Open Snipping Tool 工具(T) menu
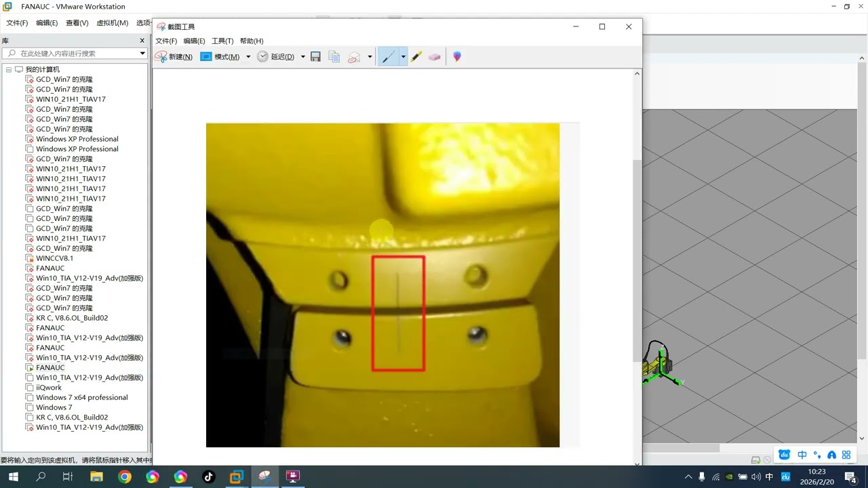The width and height of the screenshot is (868, 488). [222, 41]
